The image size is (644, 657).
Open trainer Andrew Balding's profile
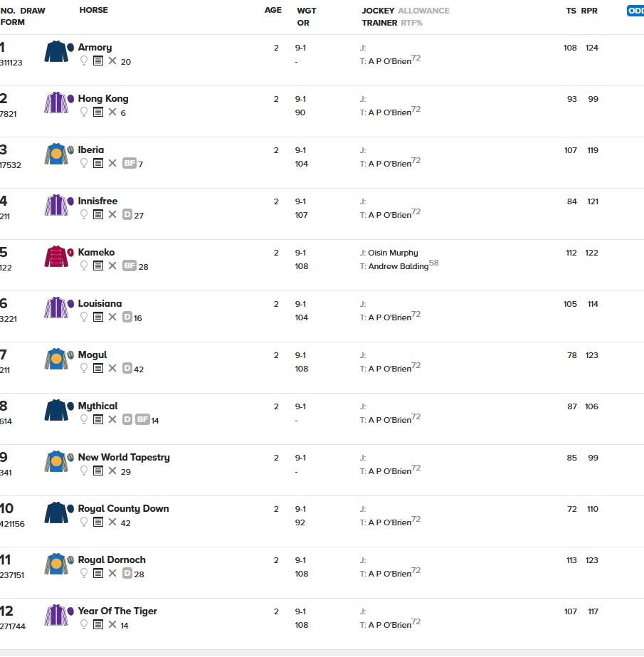click(x=398, y=266)
